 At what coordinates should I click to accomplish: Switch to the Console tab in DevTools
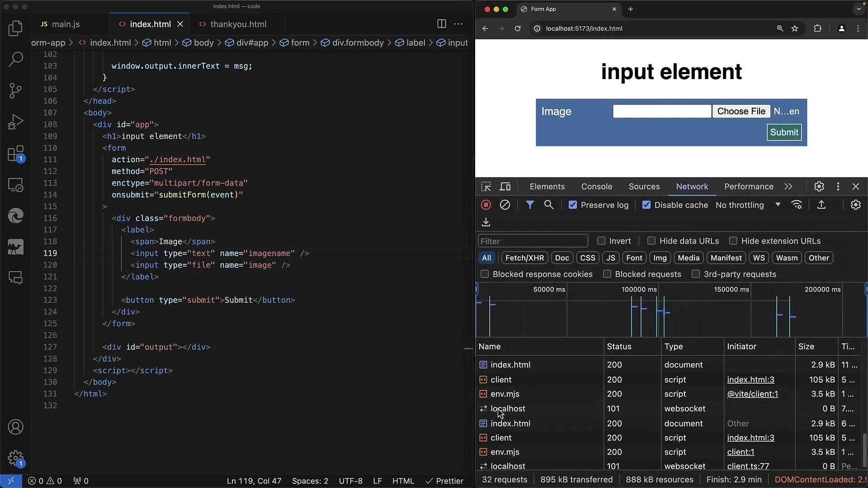[x=597, y=186]
